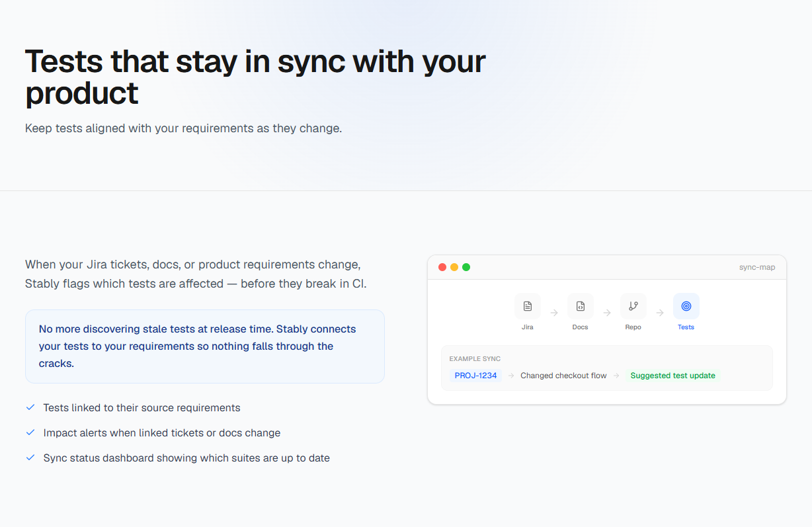The width and height of the screenshot is (812, 527).
Task: Click the Changed checkout flow label
Action: pos(563,376)
